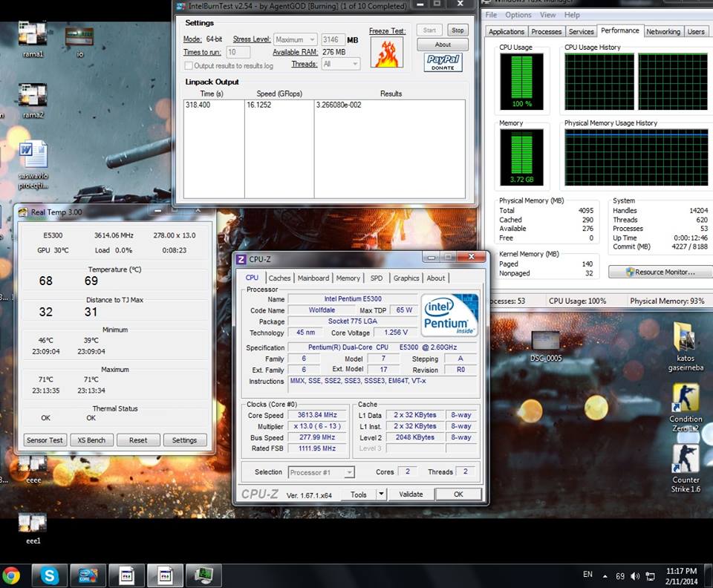The width and height of the screenshot is (713, 588).
Task: Click the Freeze Test flame icon
Action: pyautogui.click(x=387, y=53)
